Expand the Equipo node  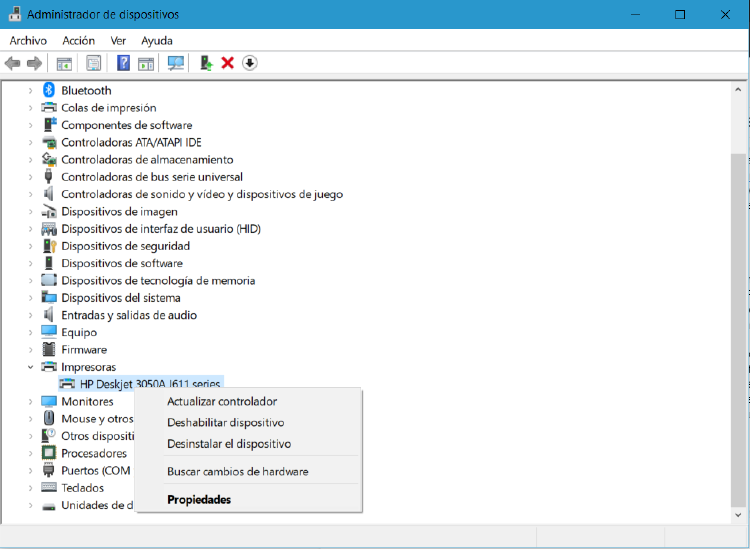pyautogui.click(x=30, y=332)
